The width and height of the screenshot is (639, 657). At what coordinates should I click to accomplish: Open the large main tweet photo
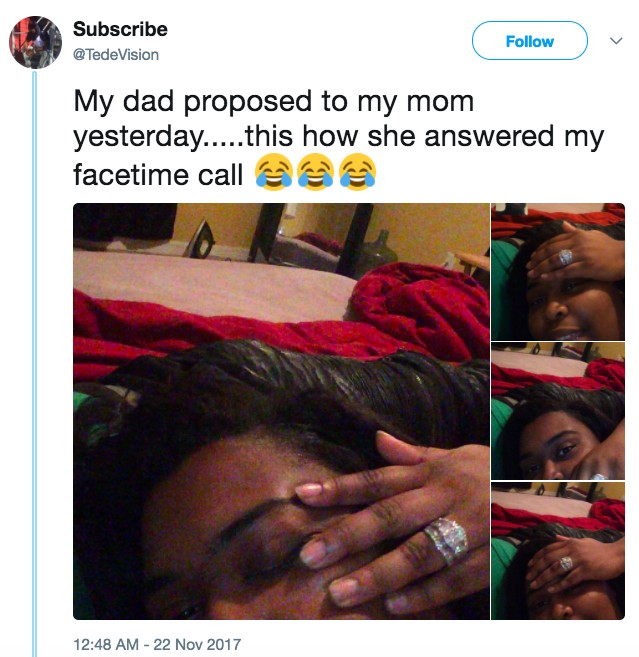281,411
